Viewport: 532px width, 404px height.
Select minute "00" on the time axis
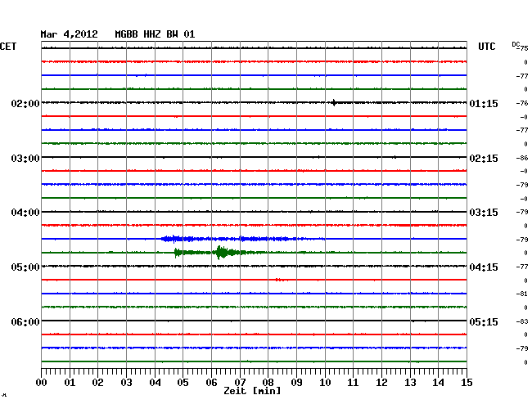(42, 382)
